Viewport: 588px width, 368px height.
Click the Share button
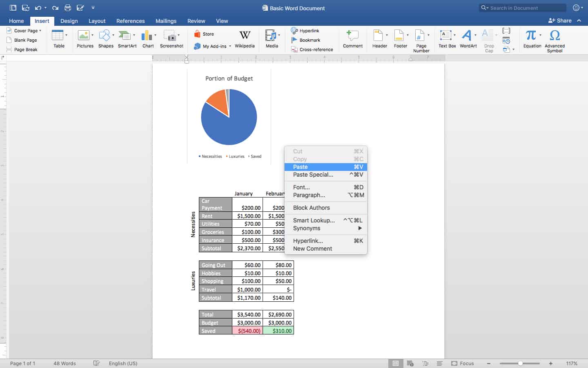click(x=560, y=20)
